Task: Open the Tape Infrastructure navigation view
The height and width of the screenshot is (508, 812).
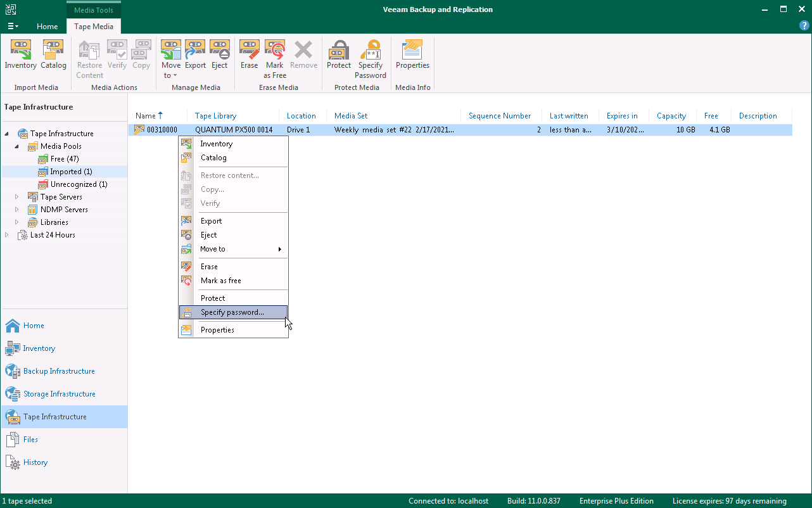Action: (64, 417)
